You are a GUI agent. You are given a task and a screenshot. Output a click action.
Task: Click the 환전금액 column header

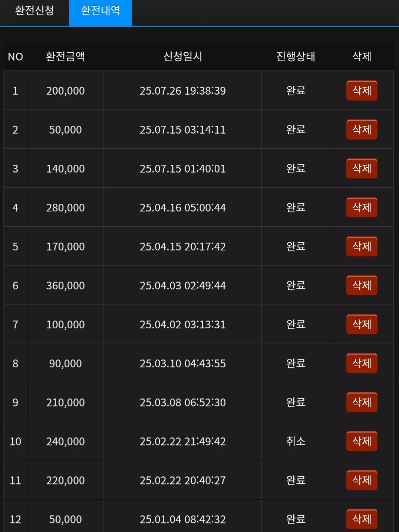65,56
